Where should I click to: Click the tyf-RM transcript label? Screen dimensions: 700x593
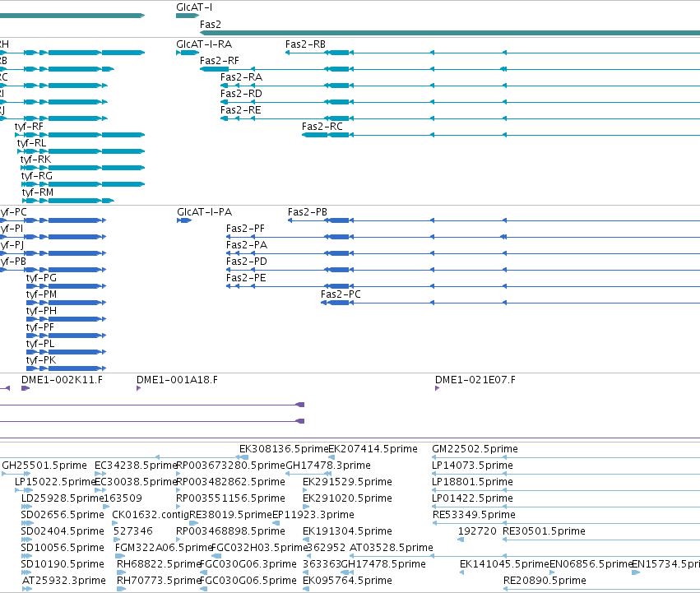point(38,192)
